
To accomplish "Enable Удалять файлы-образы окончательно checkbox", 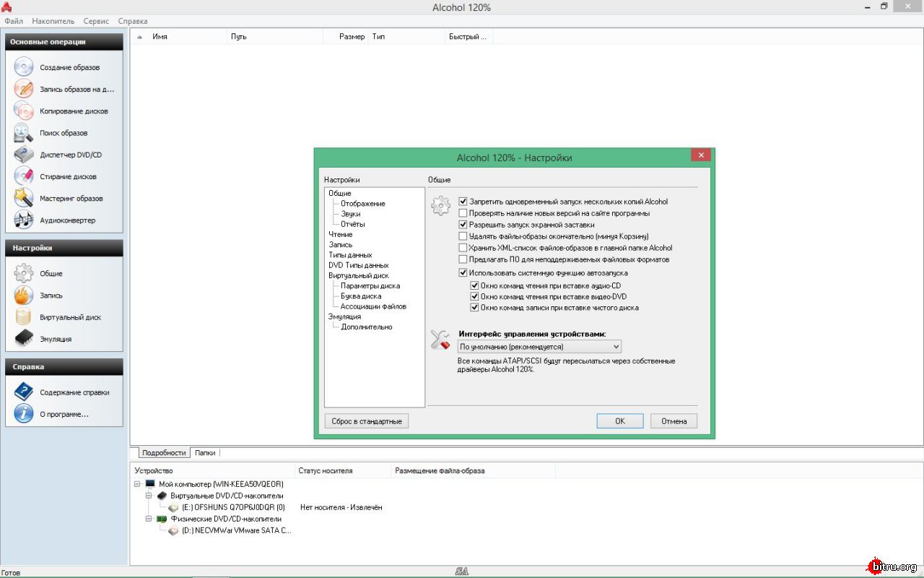I will tap(463, 236).
